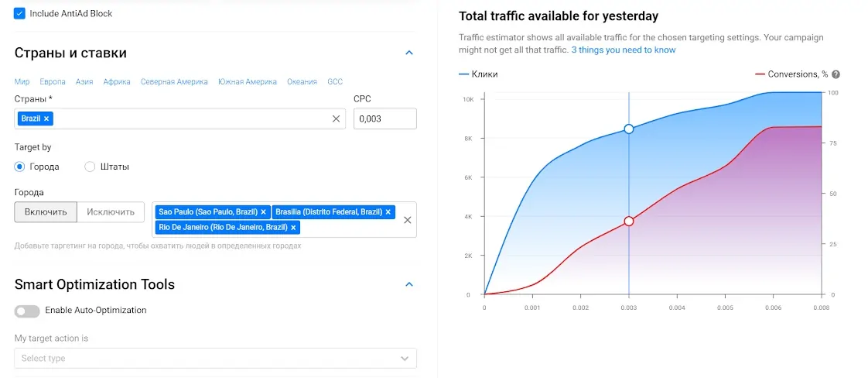Open the Select type dropdown

click(215, 358)
